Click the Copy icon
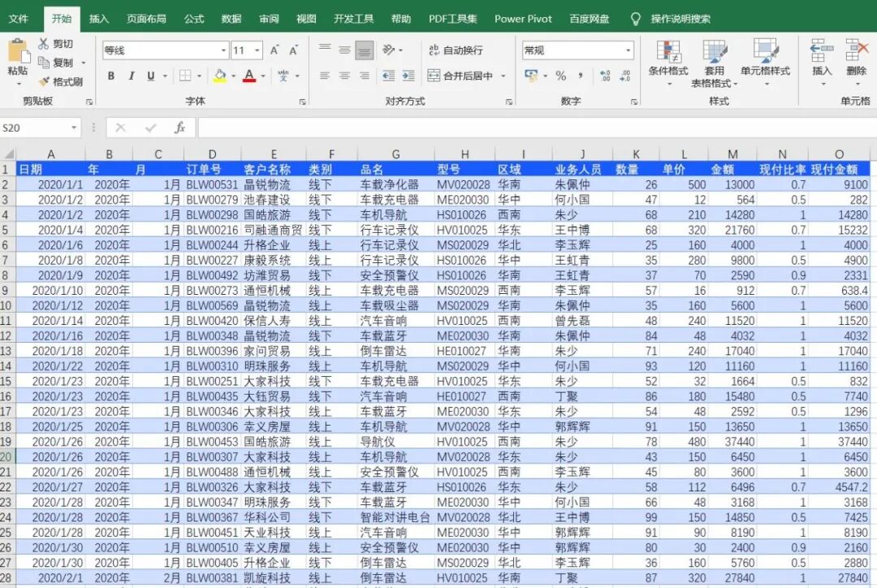The image size is (877, 588). [x=44, y=62]
